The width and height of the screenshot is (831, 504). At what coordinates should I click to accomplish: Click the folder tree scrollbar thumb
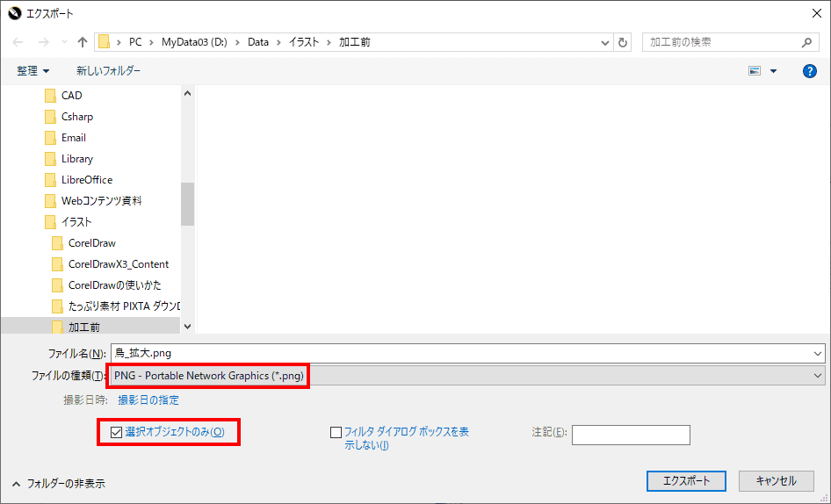click(188, 204)
